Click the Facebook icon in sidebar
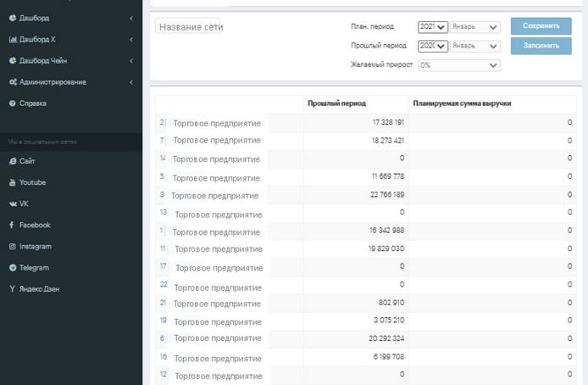 12,225
